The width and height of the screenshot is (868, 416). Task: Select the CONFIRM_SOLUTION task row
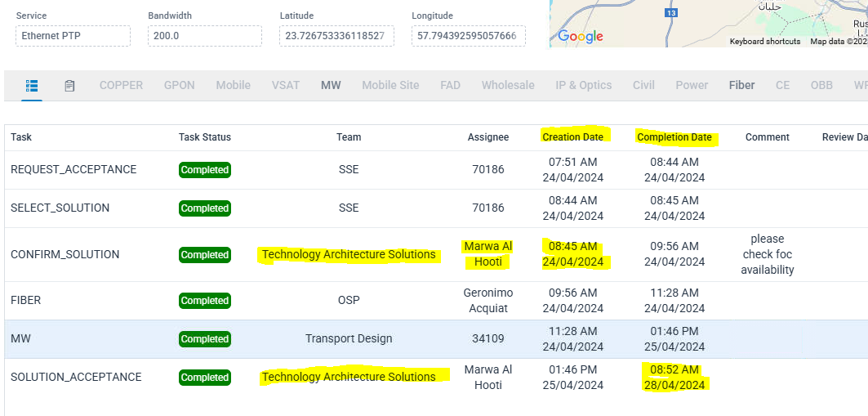65,254
